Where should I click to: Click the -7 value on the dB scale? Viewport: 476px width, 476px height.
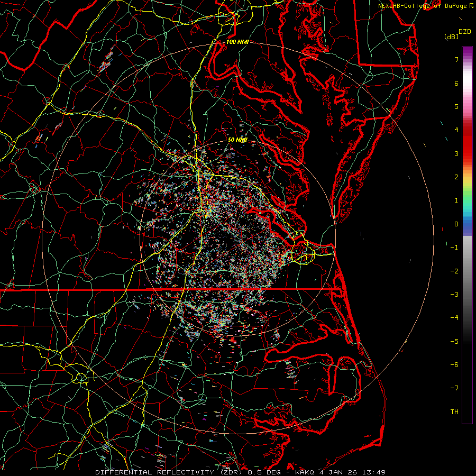(454, 388)
